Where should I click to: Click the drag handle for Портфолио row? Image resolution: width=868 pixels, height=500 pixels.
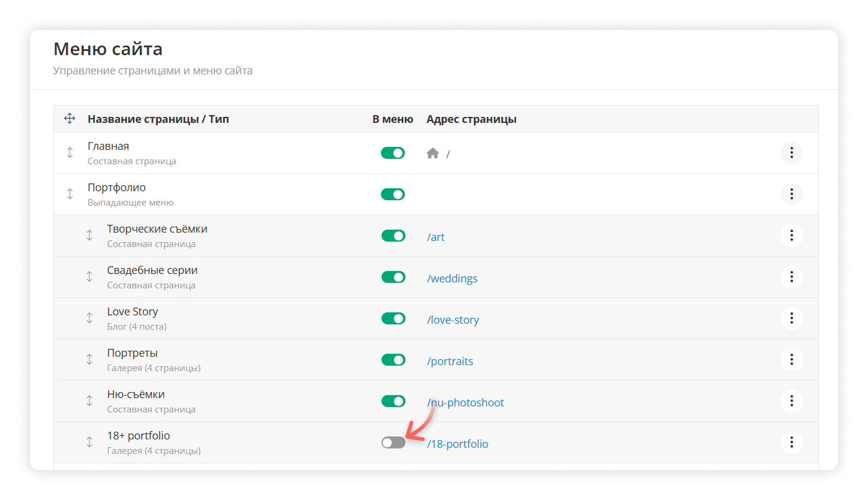pos(70,194)
